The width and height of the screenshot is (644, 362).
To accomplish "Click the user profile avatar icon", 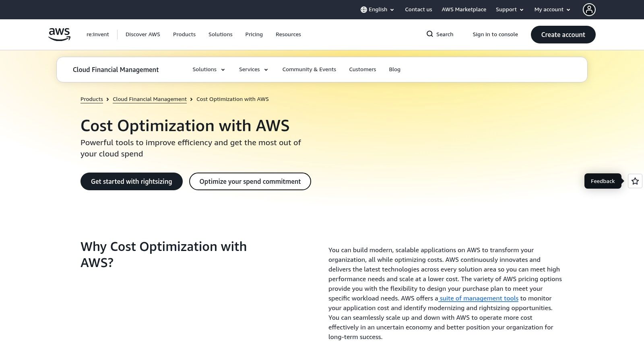I will 589,10.
